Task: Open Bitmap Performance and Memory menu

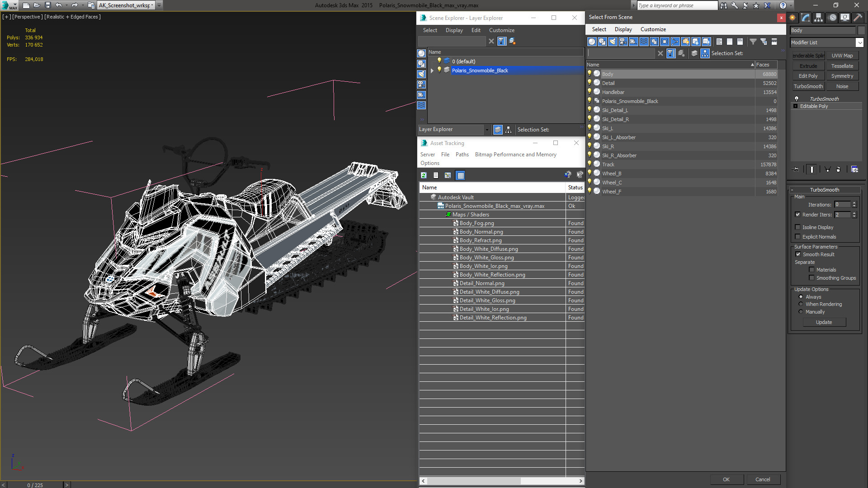Action: click(x=515, y=155)
